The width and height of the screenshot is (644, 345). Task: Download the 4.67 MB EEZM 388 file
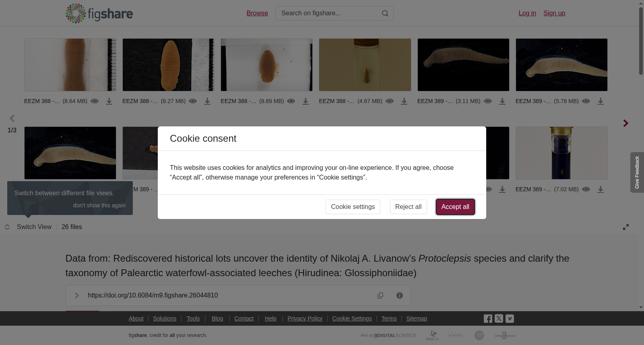point(404,101)
